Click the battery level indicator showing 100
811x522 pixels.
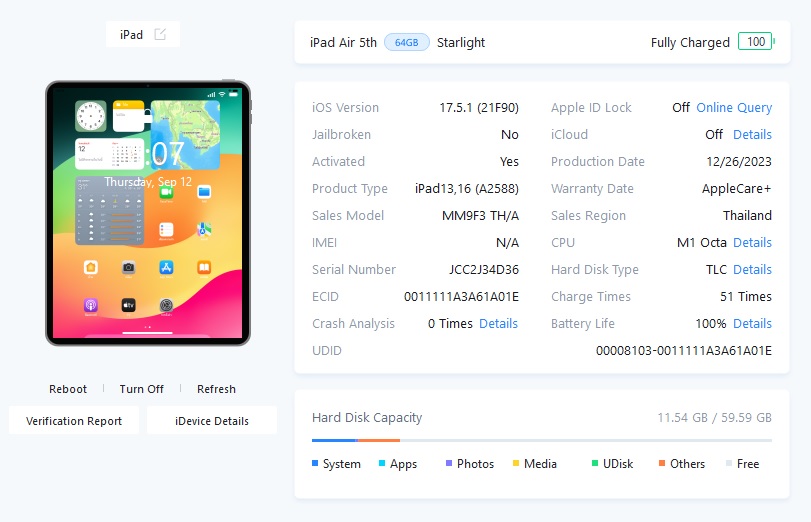pyautogui.click(x=757, y=41)
